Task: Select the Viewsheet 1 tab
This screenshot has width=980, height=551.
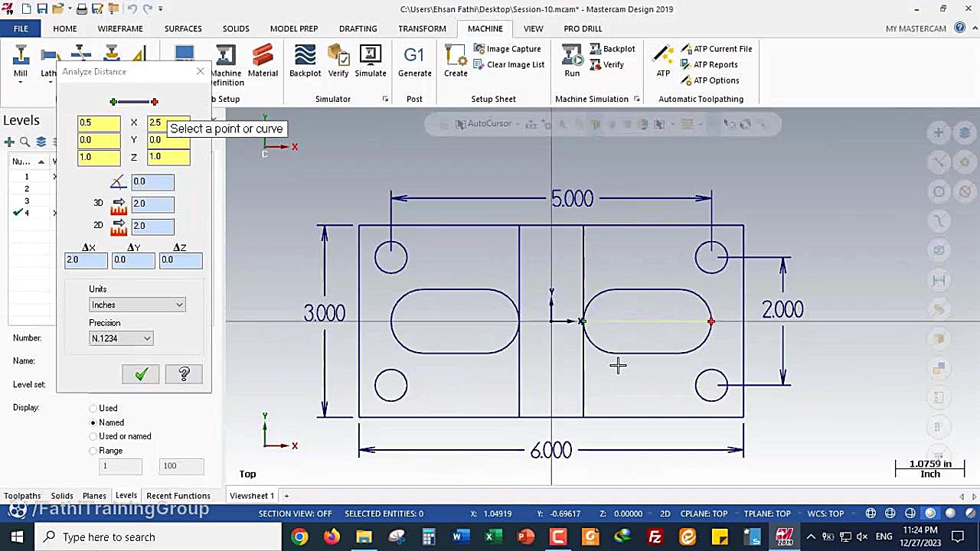Action: 252,496
